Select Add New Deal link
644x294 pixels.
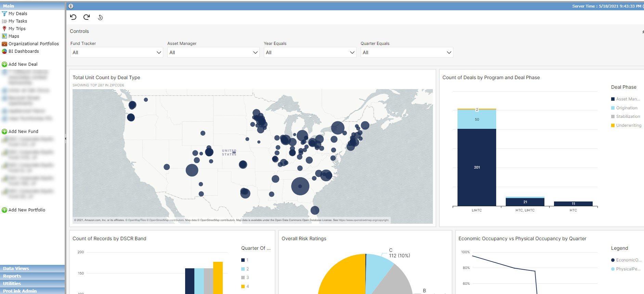[23, 64]
